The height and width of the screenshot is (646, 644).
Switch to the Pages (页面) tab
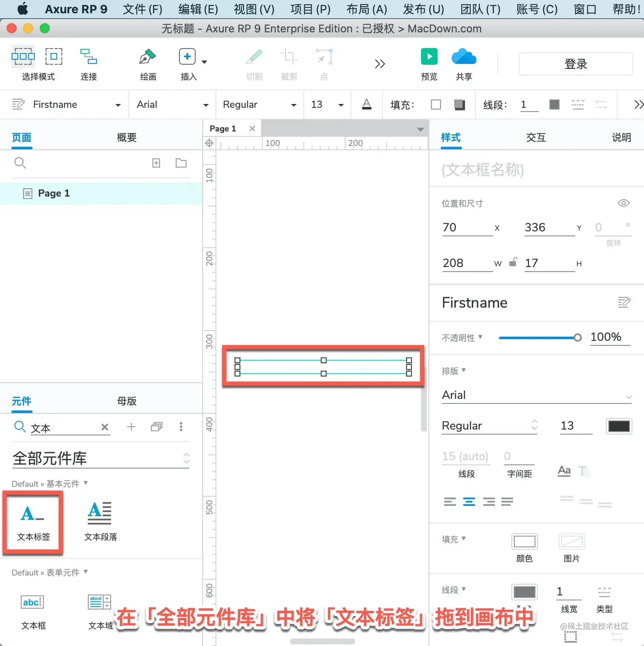pyautogui.click(x=22, y=138)
